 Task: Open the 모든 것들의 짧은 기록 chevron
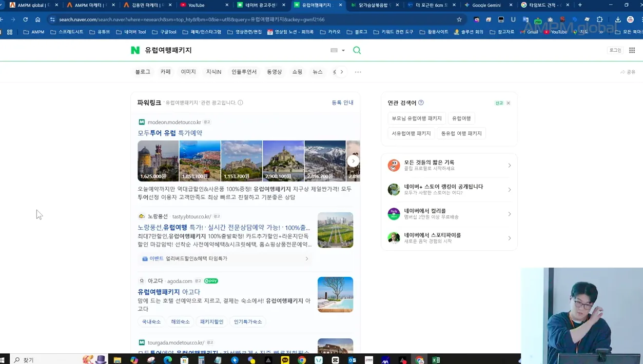[509, 166]
